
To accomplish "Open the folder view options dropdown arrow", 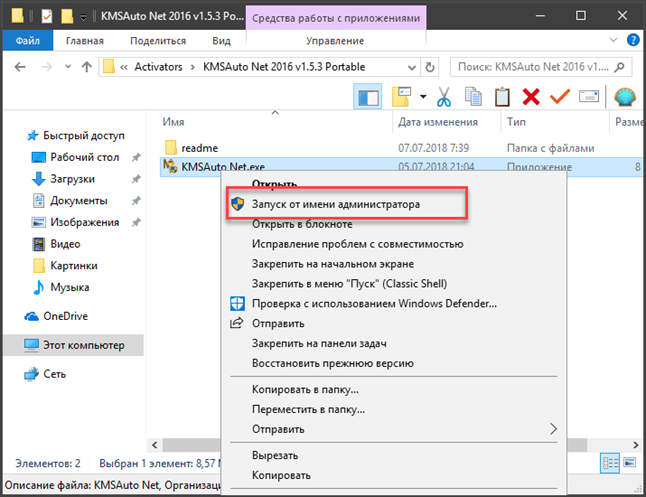I will pyautogui.click(x=424, y=97).
